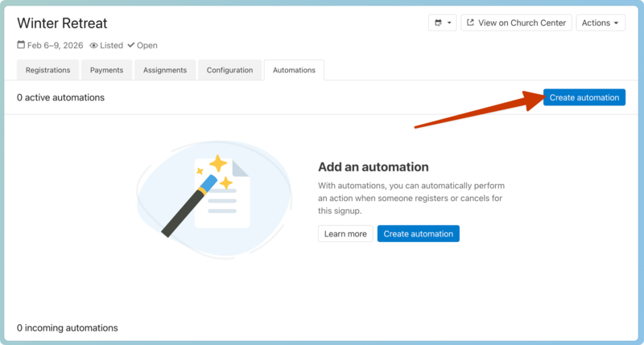
Task: Switch to the Registrations tab
Action: point(47,70)
